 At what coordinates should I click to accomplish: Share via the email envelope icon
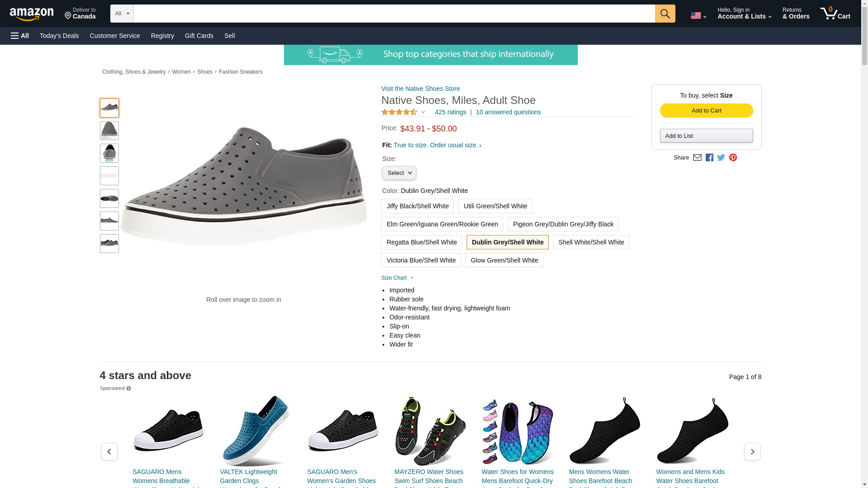point(697,158)
